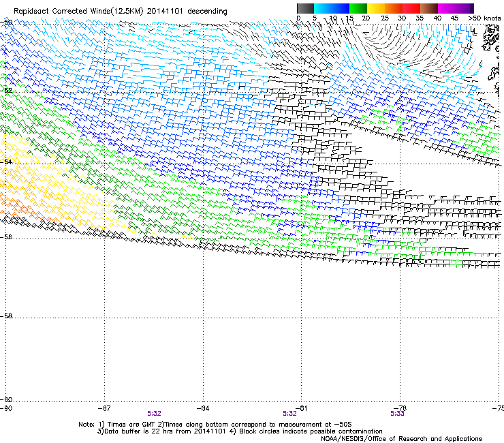Click the word 'descending' in the title
The width and height of the screenshot is (504, 443).
point(207,12)
